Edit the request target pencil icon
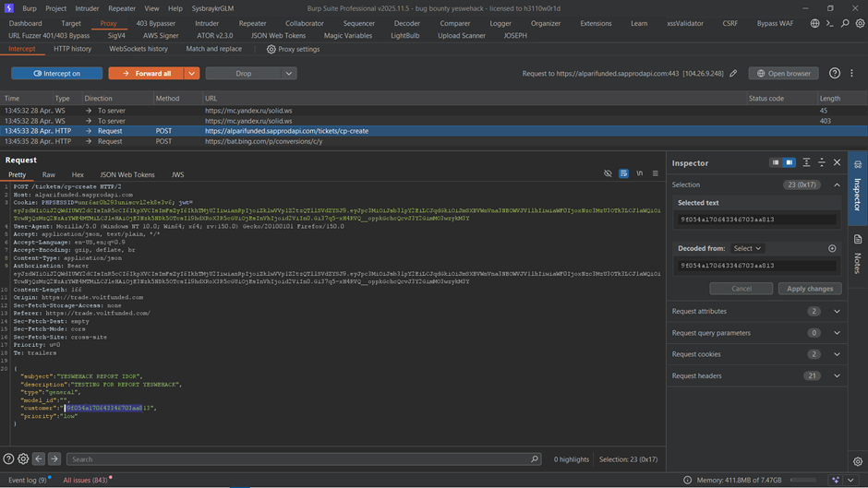Viewport: 868px width, 488px height. point(733,73)
